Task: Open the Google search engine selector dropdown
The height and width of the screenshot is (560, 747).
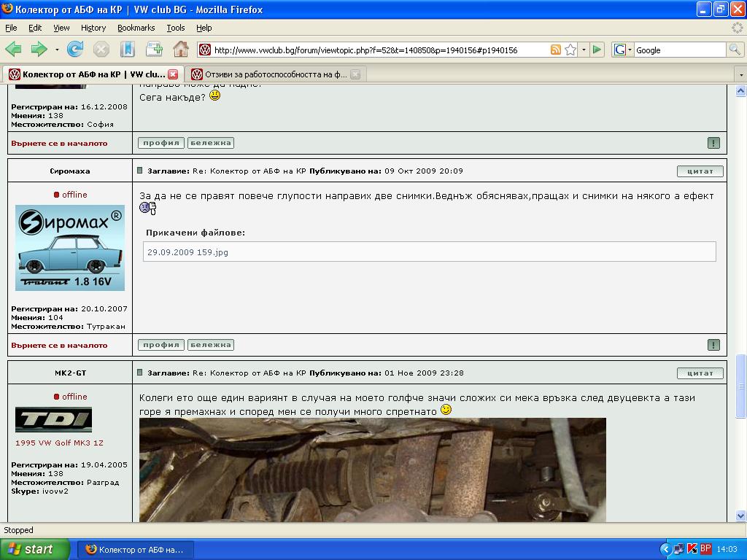Action: click(x=623, y=50)
